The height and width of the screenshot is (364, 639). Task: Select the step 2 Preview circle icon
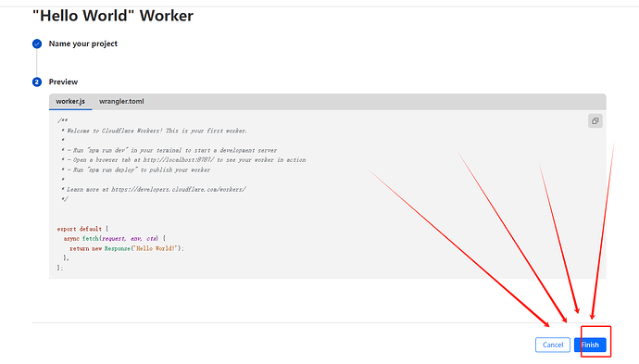coord(37,82)
